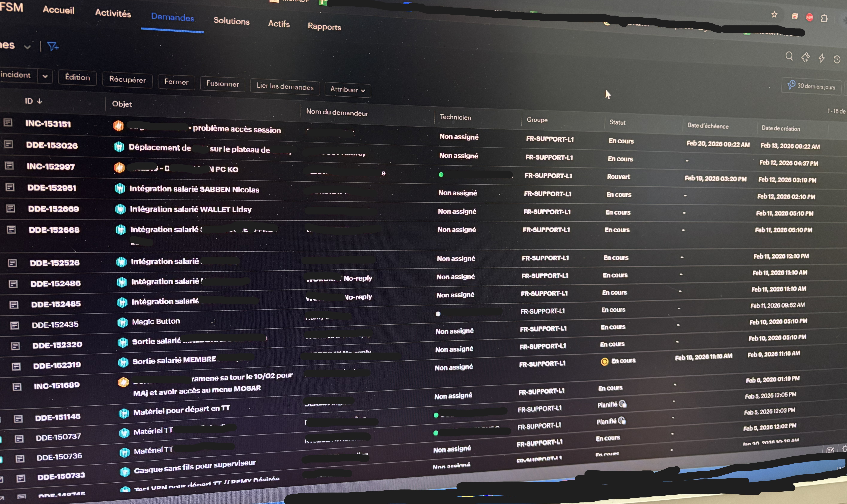Click the note icon beside INC-152997
The image size is (847, 504).
(x=9, y=165)
